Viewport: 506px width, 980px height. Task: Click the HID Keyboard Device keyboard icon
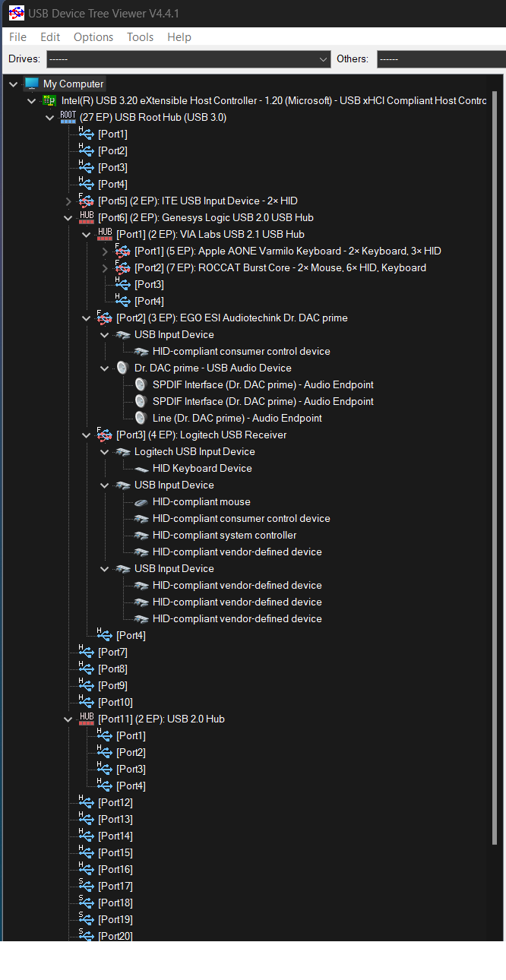[141, 469]
